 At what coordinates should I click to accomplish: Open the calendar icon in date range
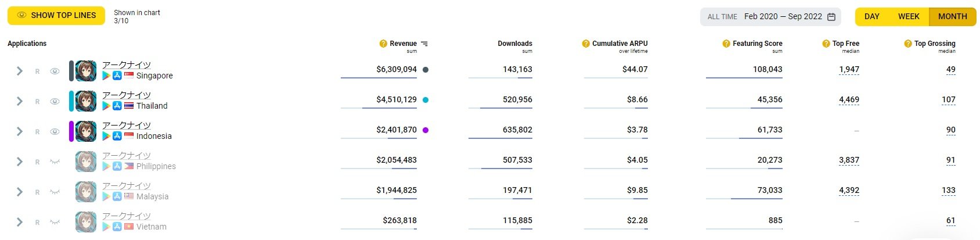(x=831, y=17)
